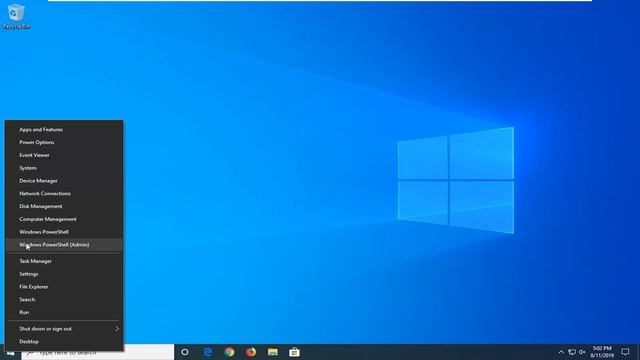Choose System in the Win+X menu

pyautogui.click(x=64, y=168)
